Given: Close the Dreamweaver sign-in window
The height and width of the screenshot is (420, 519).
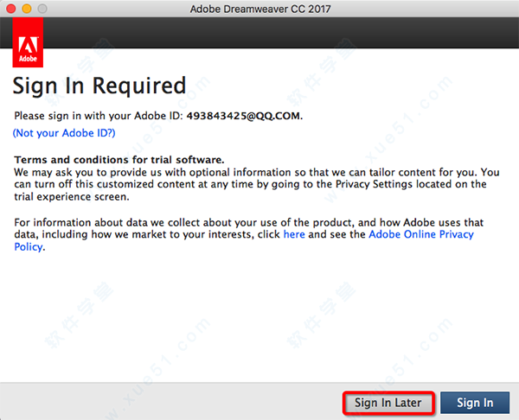Looking at the screenshot, I should click(11, 9).
